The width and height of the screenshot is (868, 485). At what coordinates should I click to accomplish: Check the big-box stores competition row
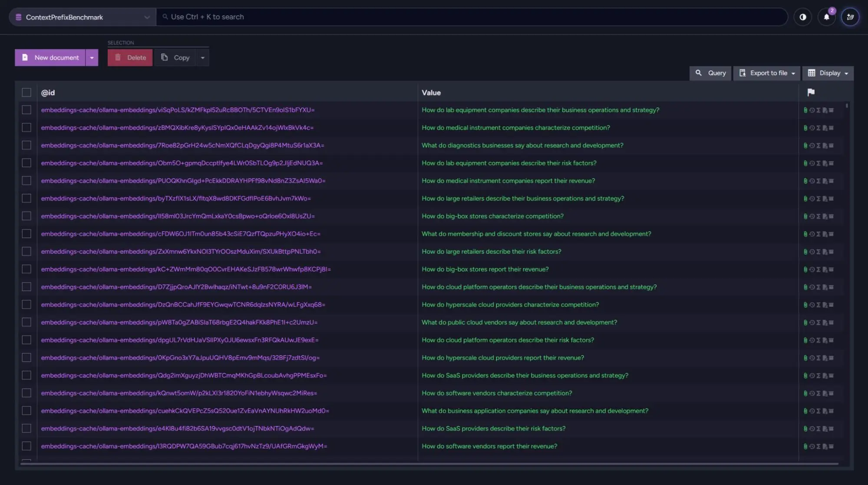[x=26, y=216]
